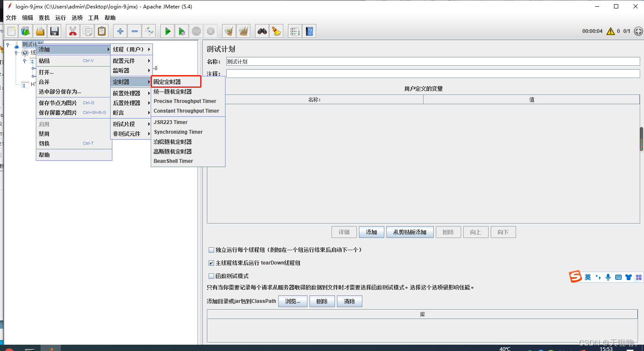Choose Synchronizing Timer entry
The image size is (644, 351).
(188, 132)
